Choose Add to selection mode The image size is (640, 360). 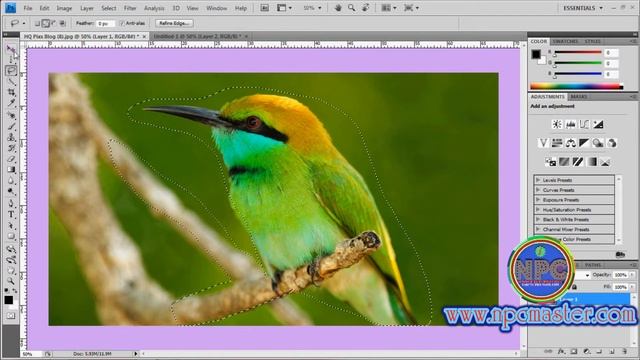point(46,23)
